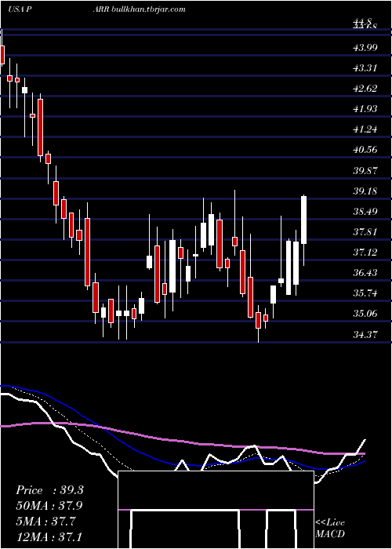Click the 37.12 price axis label
The height and width of the screenshot is (549, 392).
[x=365, y=253]
